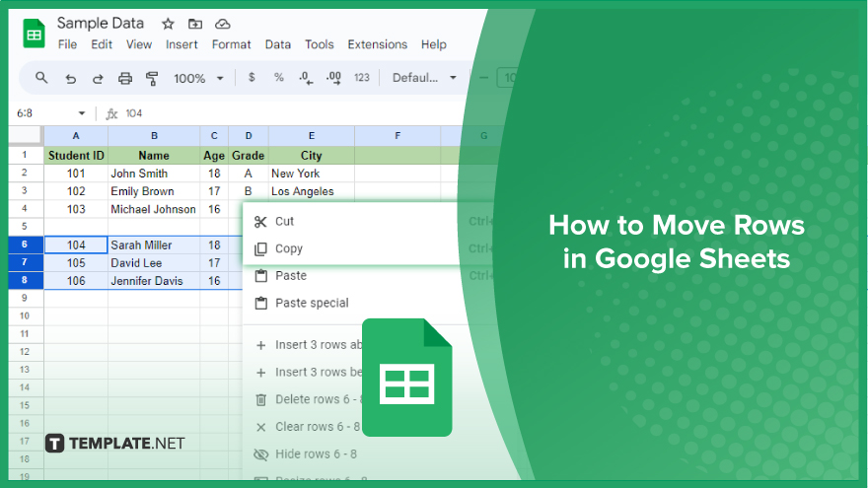This screenshot has height=488, width=868.
Task: Open the Data menu
Action: (278, 44)
